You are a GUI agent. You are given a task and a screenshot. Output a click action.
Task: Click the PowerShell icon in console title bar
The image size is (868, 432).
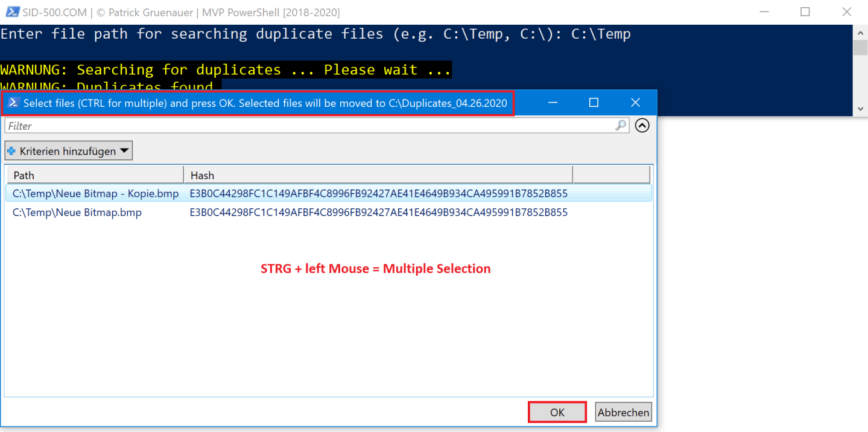click(11, 12)
